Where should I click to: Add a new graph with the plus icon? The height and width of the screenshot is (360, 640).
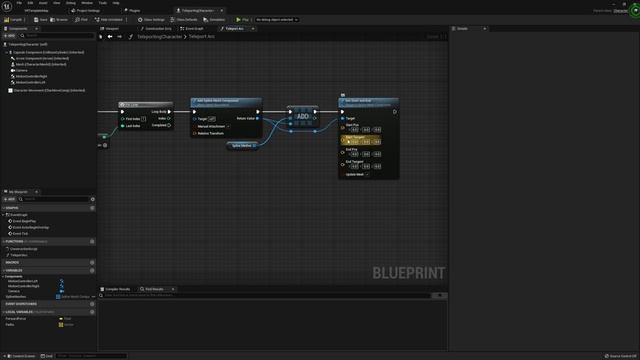92,208
